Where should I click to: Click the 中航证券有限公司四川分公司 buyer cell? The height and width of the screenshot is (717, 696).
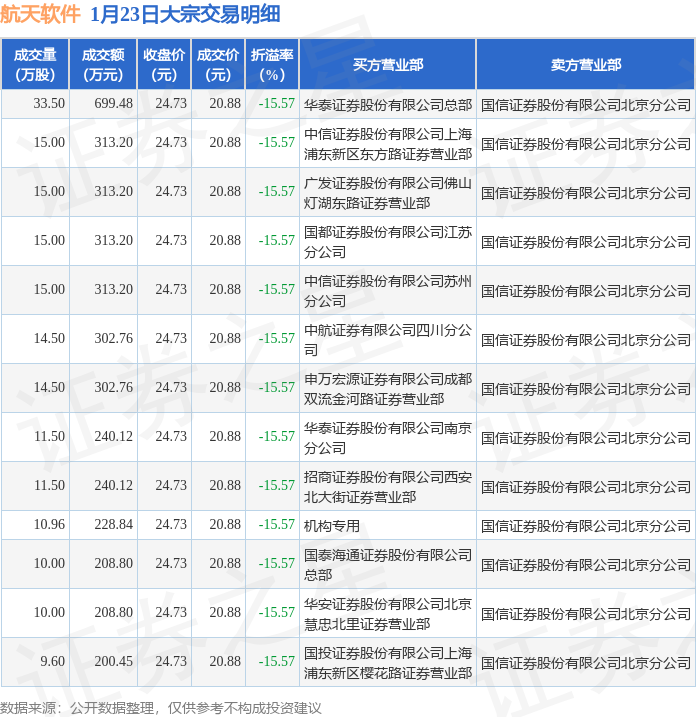coord(387,339)
